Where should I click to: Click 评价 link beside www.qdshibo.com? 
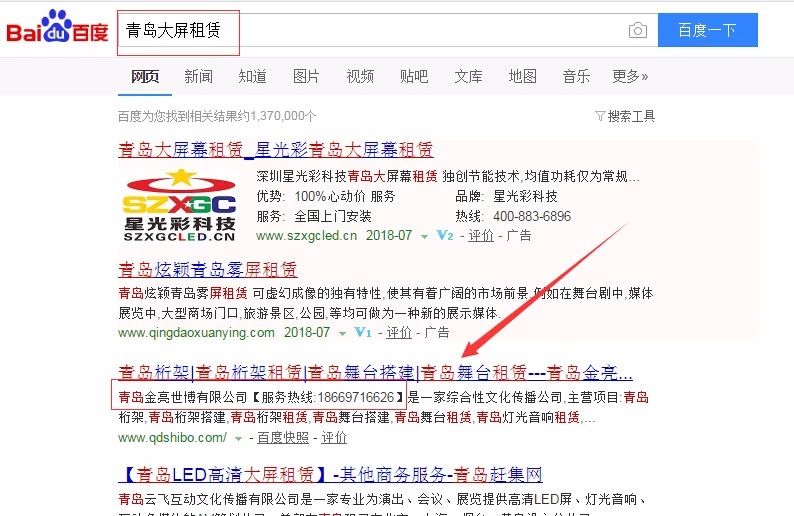[x=334, y=438]
